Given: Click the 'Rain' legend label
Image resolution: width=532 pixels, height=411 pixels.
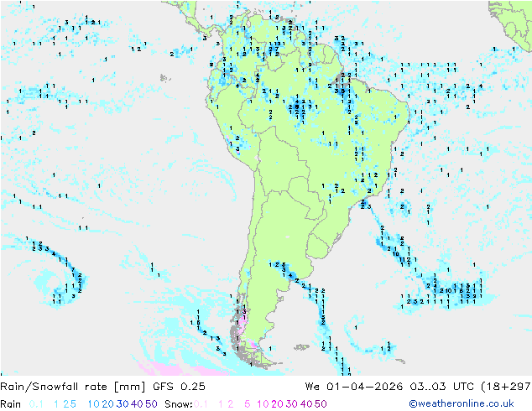Looking at the screenshot, I should (11, 404).
